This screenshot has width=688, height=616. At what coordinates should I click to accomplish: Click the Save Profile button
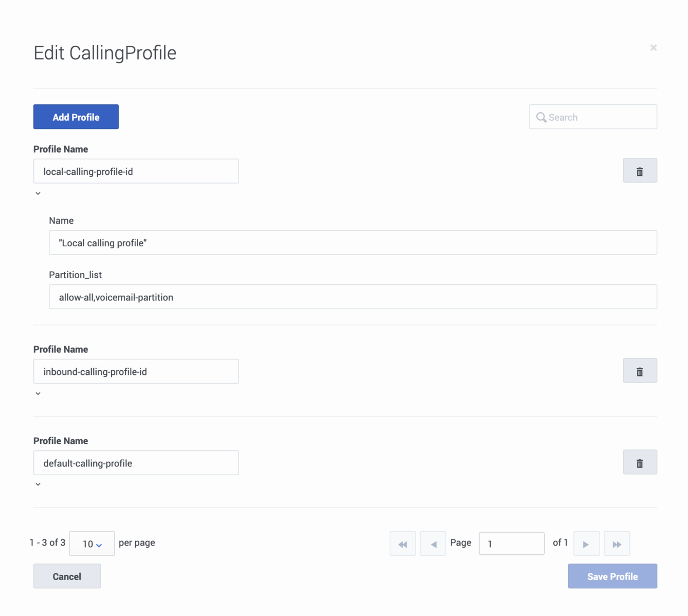coord(612,576)
